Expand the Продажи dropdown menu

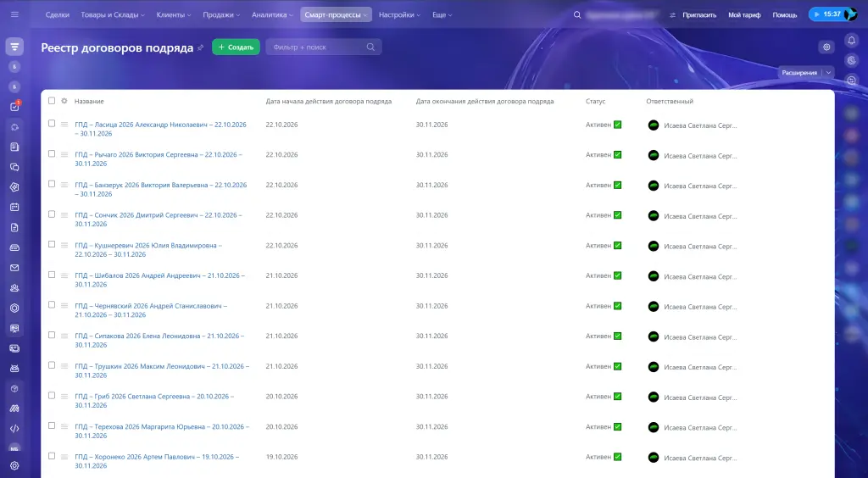coord(221,15)
